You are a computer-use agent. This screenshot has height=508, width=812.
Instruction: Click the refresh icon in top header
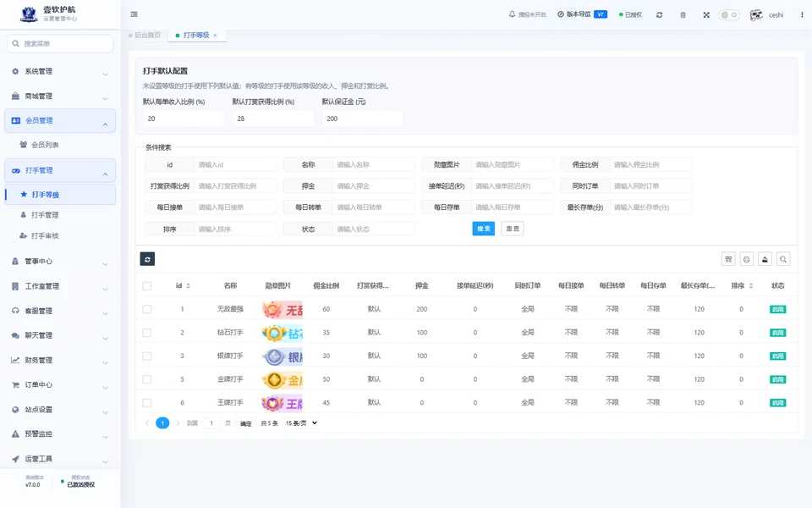[659, 15]
